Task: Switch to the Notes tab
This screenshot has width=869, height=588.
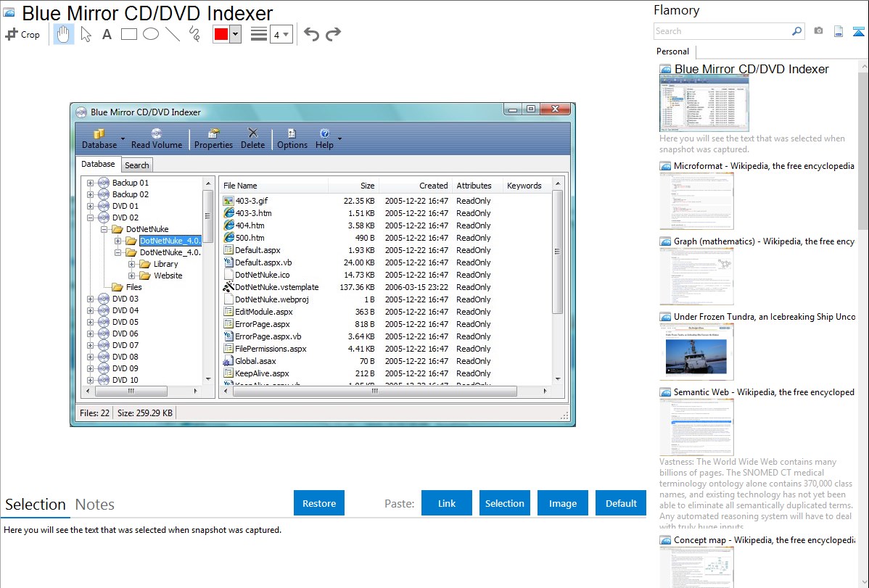Action: [x=95, y=505]
